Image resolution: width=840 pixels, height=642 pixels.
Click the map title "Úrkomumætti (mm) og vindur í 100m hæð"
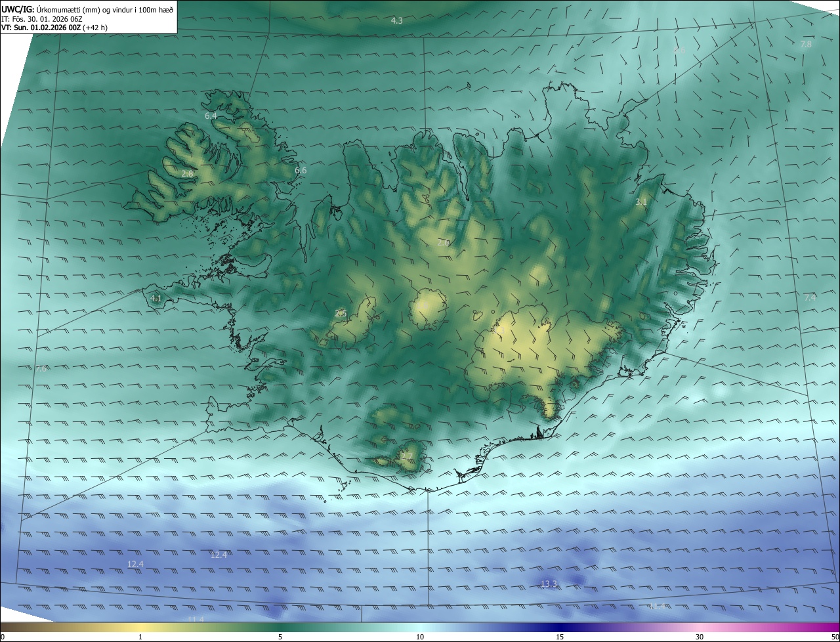click(105, 10)
